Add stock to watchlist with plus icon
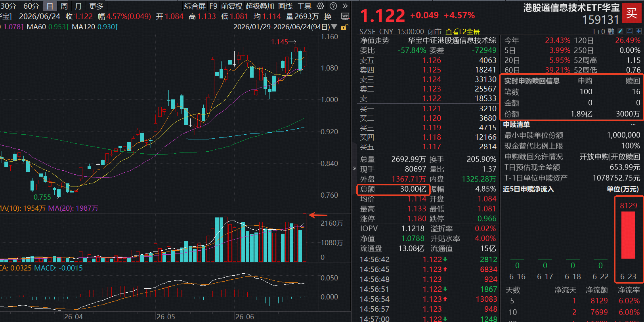 click(x=638, y=31)
